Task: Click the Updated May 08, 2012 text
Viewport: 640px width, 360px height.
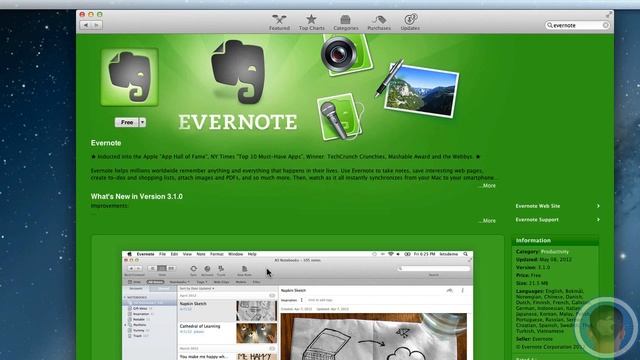Action: [544, 260]
